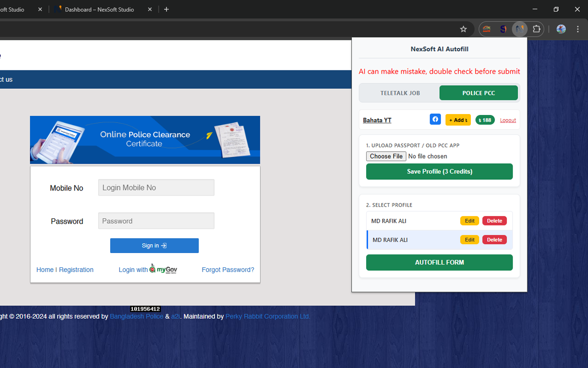Bookmark this page with the star icon
The height and width of the screenshot is (368, 588).
tap(464, 29)
